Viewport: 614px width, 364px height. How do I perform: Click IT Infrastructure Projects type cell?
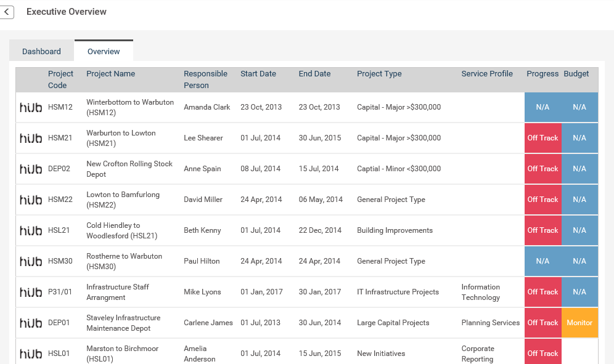point(398,292)
